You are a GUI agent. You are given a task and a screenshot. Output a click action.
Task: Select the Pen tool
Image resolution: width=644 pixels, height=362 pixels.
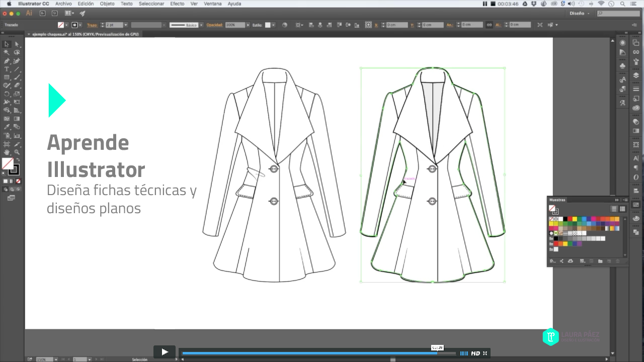(7, 61)
